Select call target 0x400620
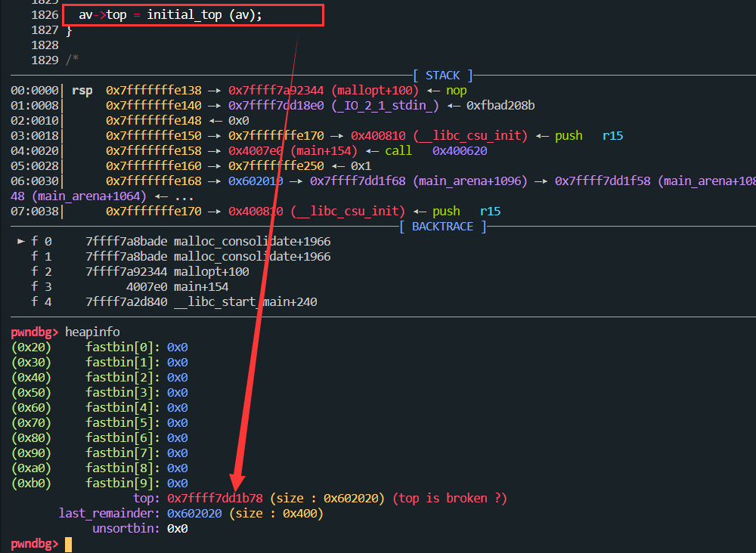The height and width of the screenshot is (553, 756). click(460, 151)
